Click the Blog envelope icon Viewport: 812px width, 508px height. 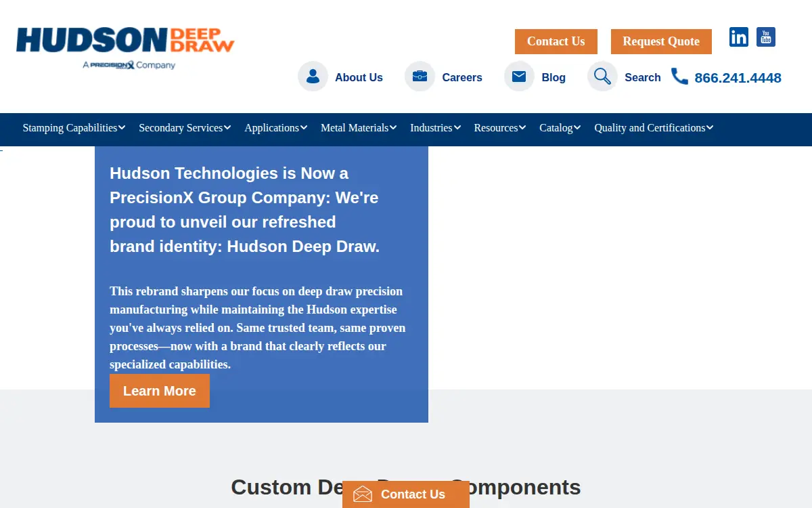pyautogui.click(x=519, y=77)
